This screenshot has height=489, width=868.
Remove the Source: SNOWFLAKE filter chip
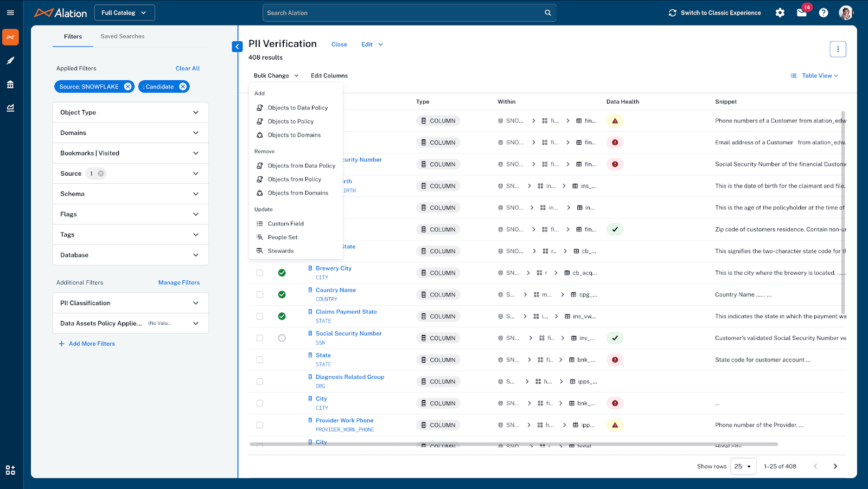(128, 87)
